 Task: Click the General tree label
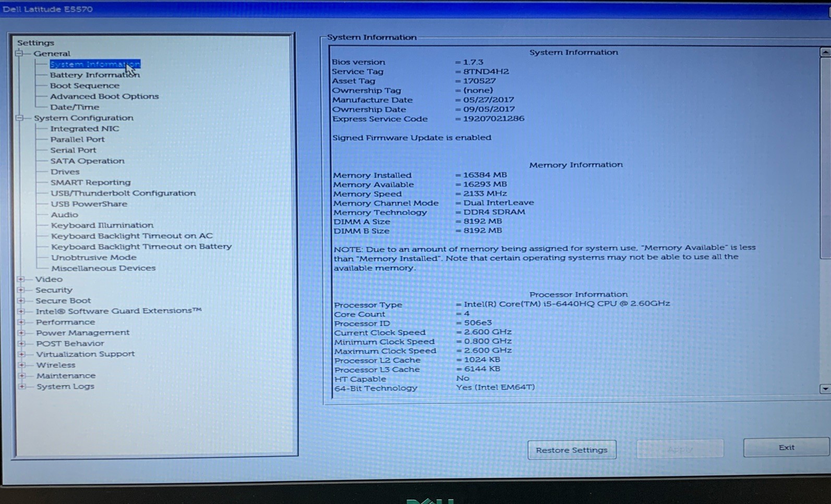52,53
